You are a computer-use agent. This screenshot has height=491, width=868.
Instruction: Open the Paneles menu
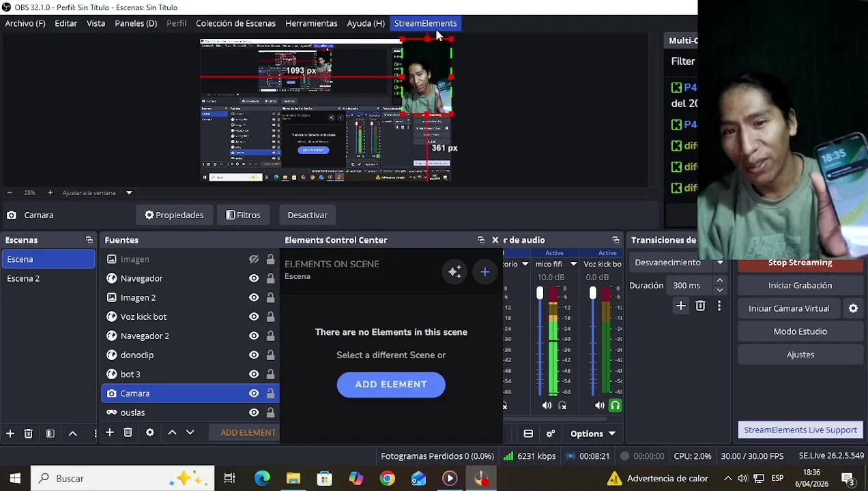pos(136,23)
